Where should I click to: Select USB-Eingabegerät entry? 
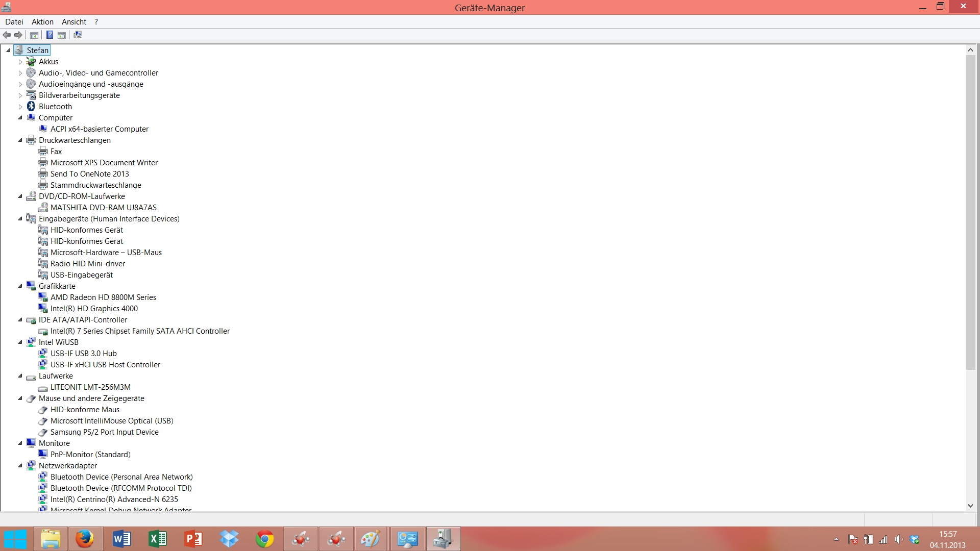[x=82, y=275]
